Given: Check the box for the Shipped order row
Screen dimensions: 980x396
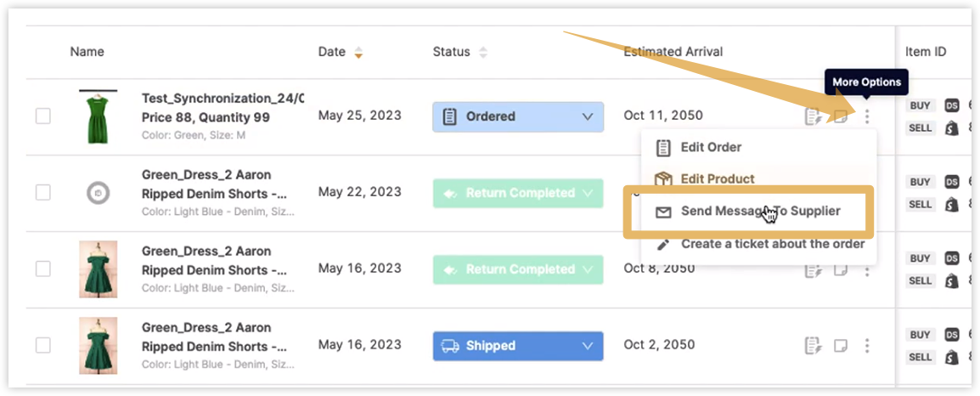Looking at the screenshot, I should coord(43,345).
